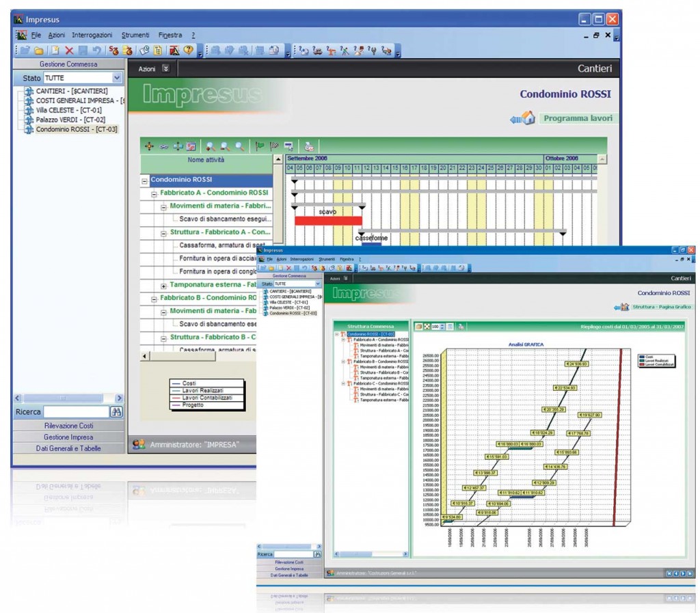The height and width of the screenshot is (613, 700).
Task: Click the undo arrow icon in back window toolbar
Action: tap(96, 51)
